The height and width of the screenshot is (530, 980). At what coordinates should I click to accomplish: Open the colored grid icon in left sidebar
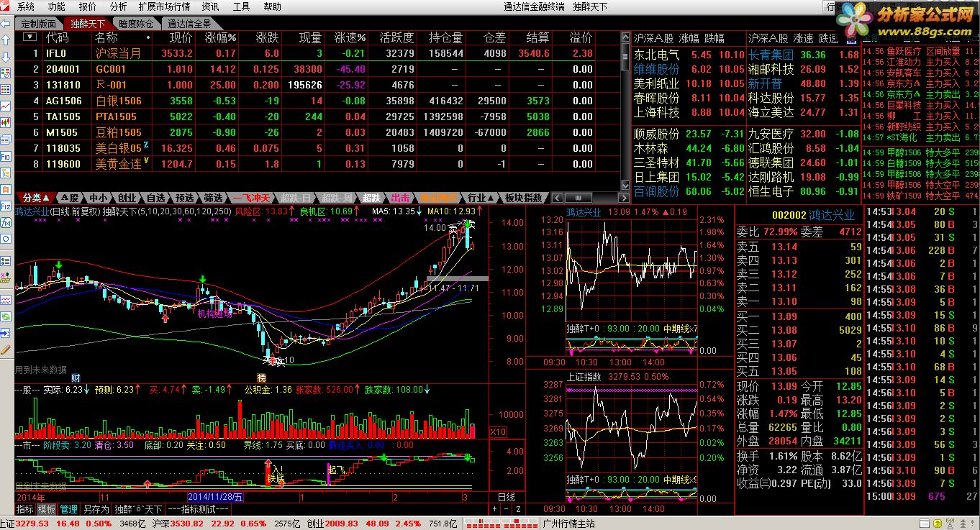click(x=6, y=89)
